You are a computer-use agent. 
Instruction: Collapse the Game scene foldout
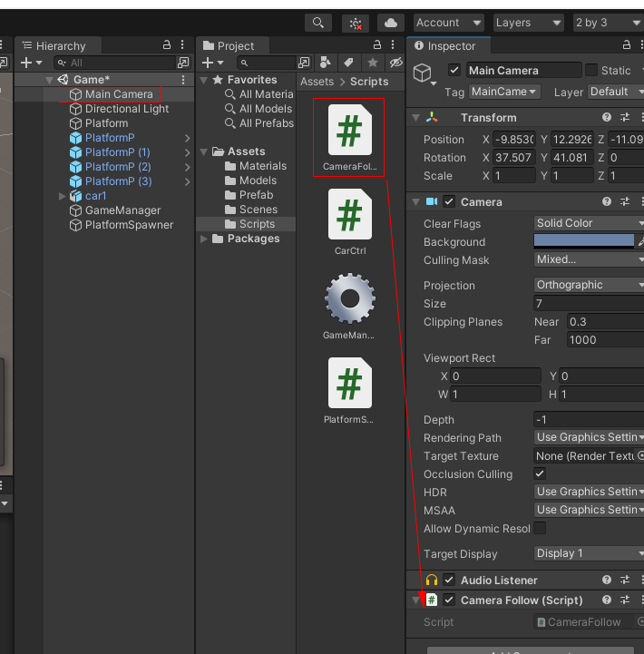pyautogui.click(x=49, y=80)
